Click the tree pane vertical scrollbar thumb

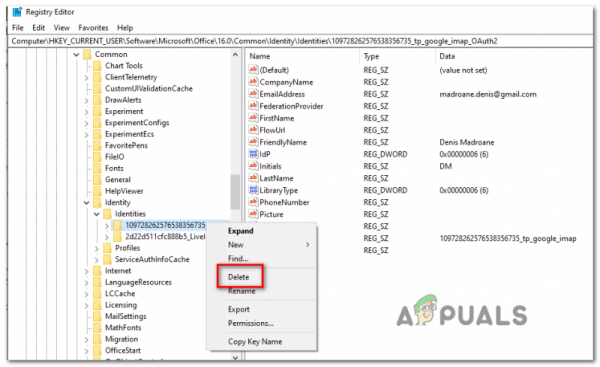click(x=235, y=192)
